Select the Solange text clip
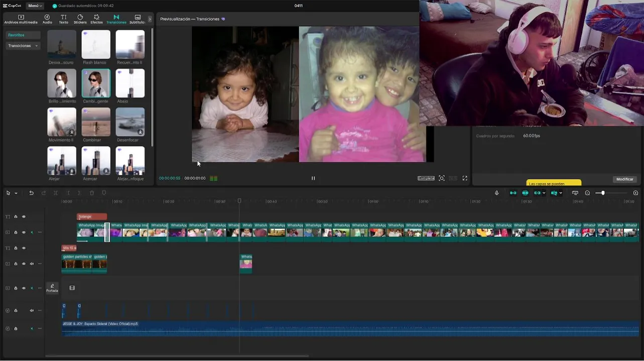644x361 pixels. (x=92, y=217)
